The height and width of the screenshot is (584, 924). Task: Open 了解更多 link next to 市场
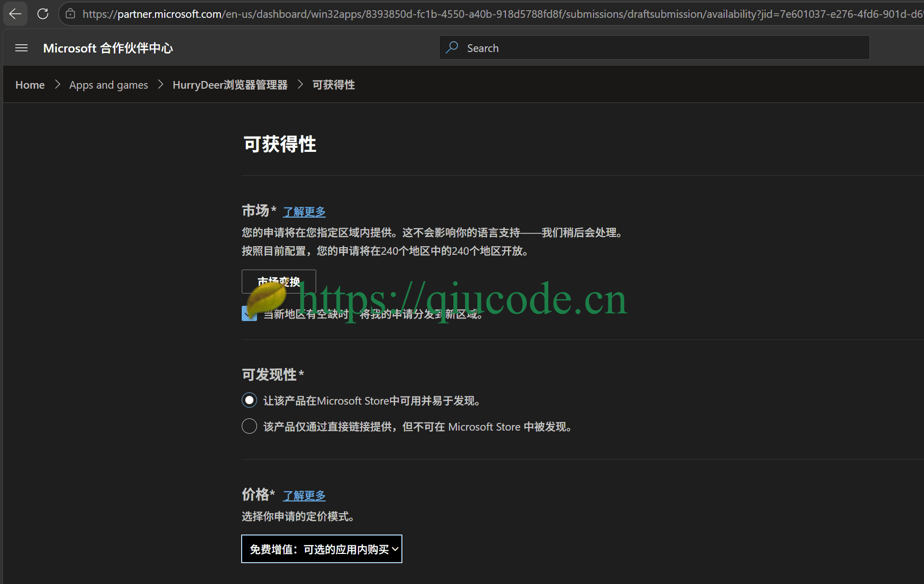[304, 211]
